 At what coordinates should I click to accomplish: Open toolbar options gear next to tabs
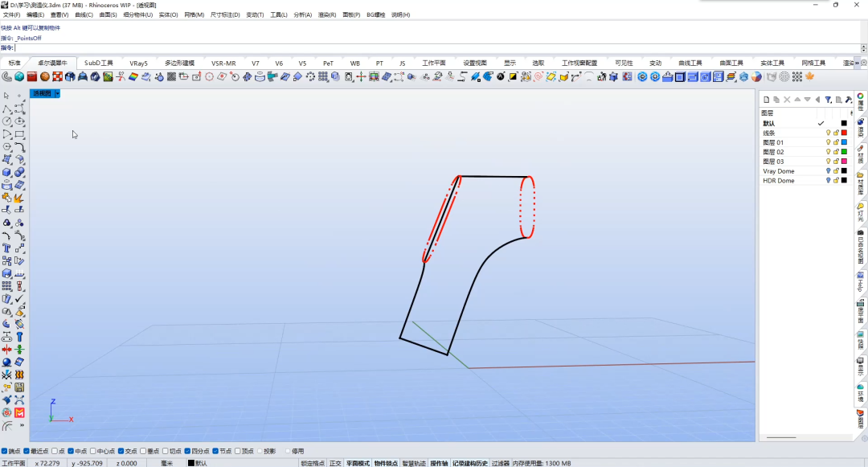(x=863, y=63)
